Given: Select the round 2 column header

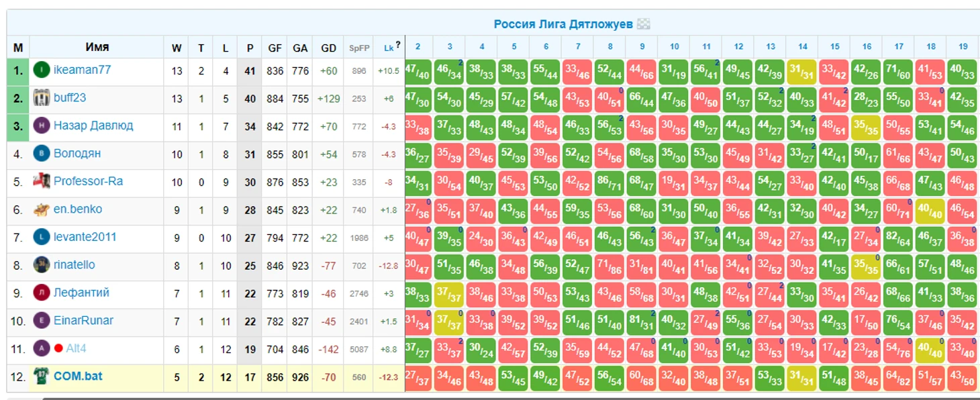Looking at the screenshot, I should click(418, 47).
